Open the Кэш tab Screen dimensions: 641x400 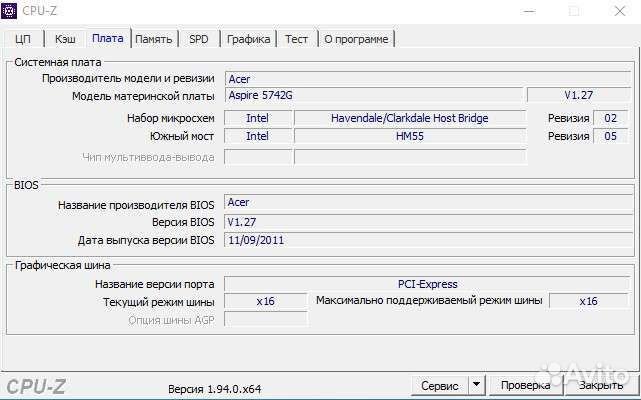65,39
